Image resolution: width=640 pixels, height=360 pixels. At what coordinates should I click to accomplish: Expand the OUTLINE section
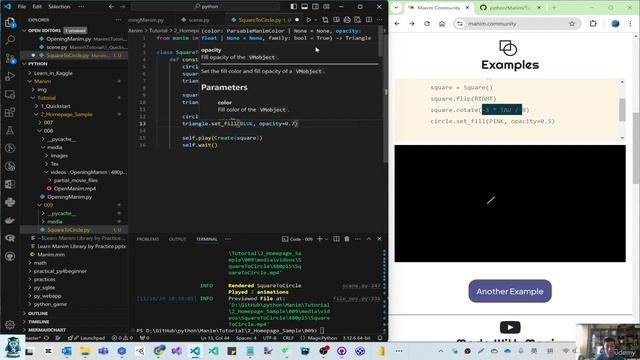(38, 313)
